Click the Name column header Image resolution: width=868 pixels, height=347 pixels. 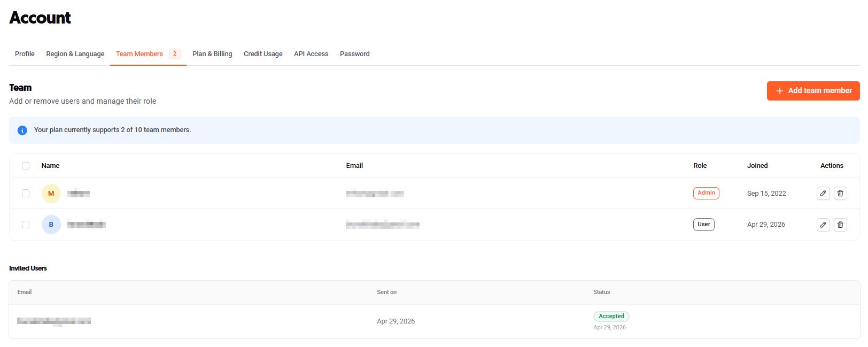click(50, 166)
